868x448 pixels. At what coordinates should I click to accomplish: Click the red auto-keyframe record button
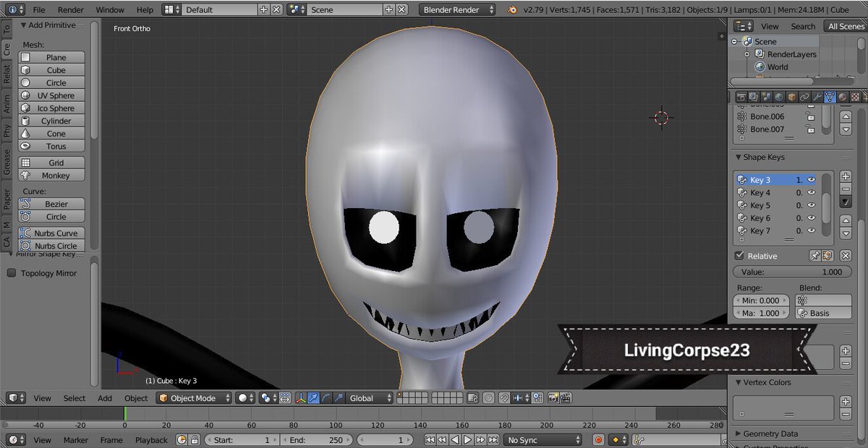598,439
